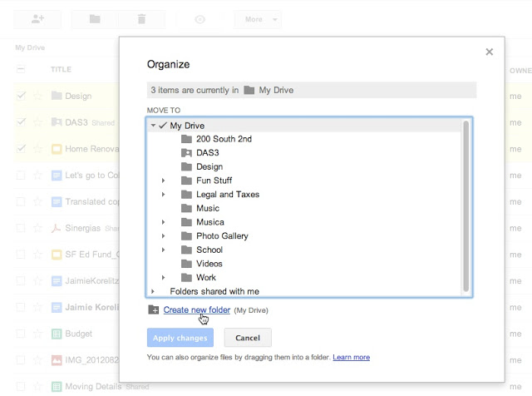Click the add person share icon

coord(37,18)
